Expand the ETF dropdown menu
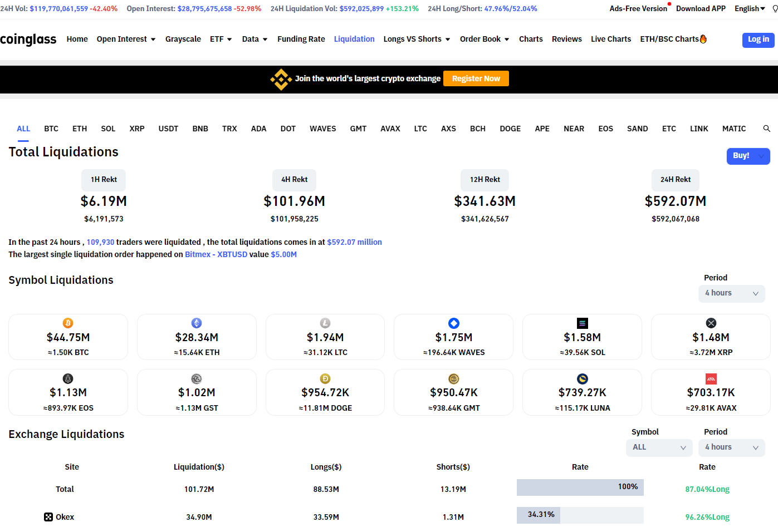This screenshot has width=778, height=532. 221,39
